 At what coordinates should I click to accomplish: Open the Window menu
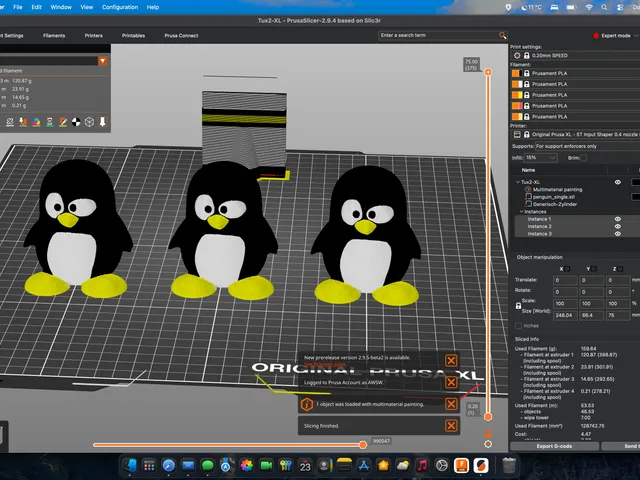point(61,7)
